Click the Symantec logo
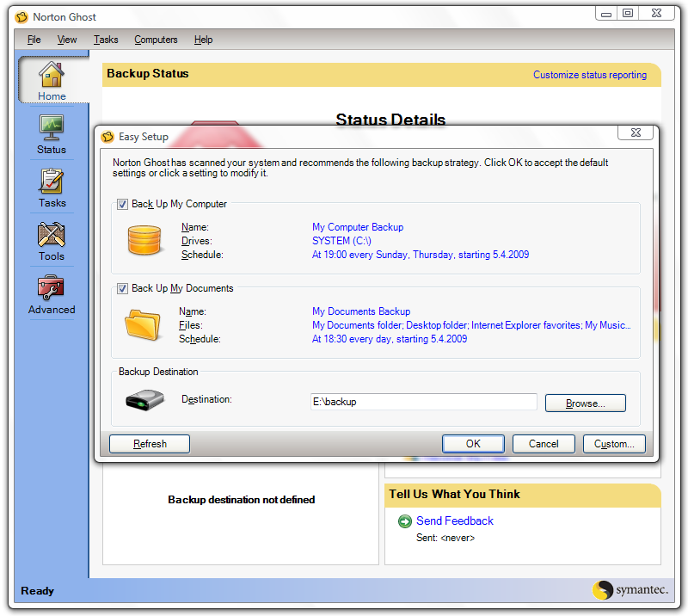688x616 pixels. click(630, 589)
